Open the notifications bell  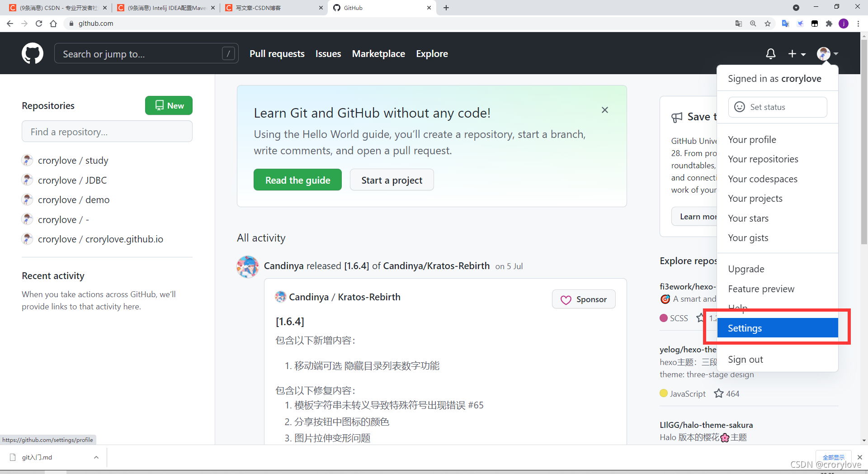[x=771, y=54]
